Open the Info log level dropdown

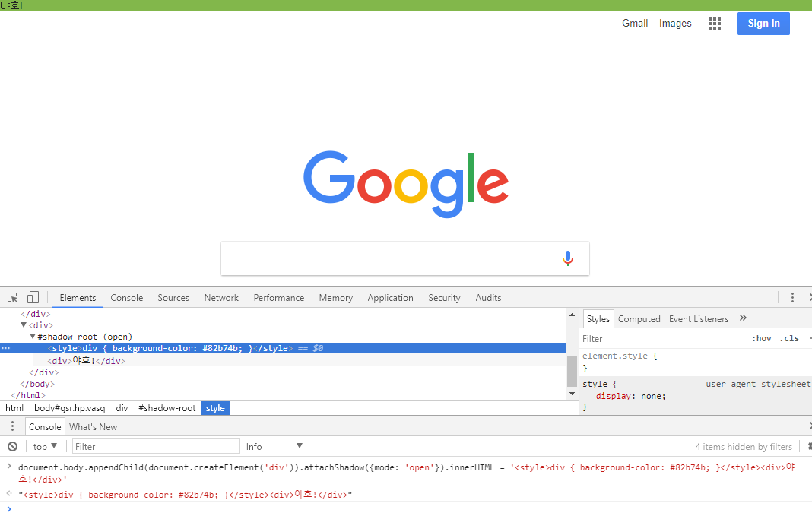coord(274,446)
